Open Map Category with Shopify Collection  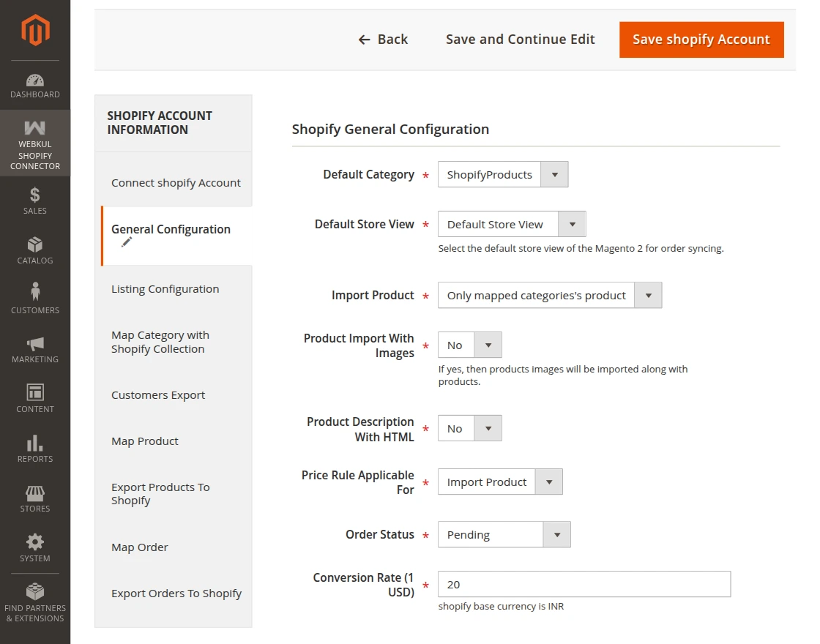click(x=160, y=342)
